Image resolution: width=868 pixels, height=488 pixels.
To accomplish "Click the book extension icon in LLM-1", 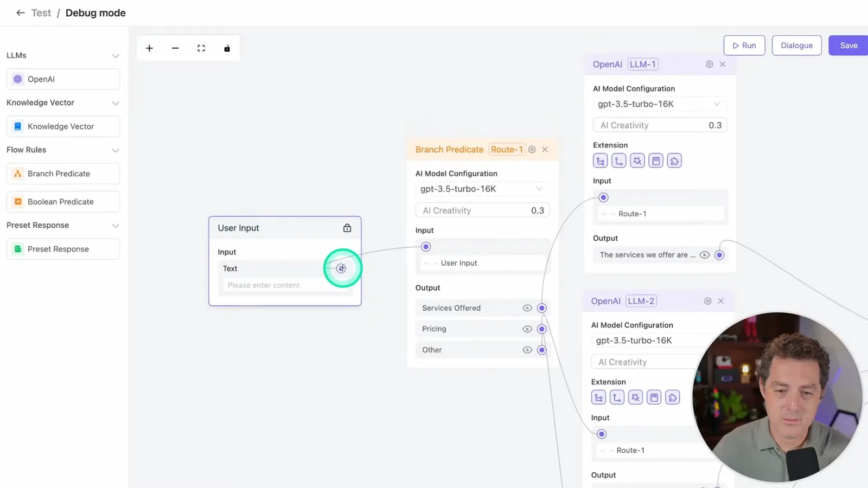I will click(656, 161).
